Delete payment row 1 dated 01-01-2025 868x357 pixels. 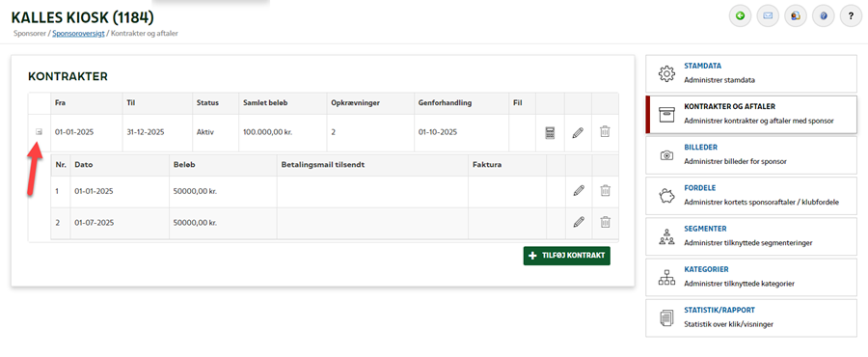click(x=606, y=191)
